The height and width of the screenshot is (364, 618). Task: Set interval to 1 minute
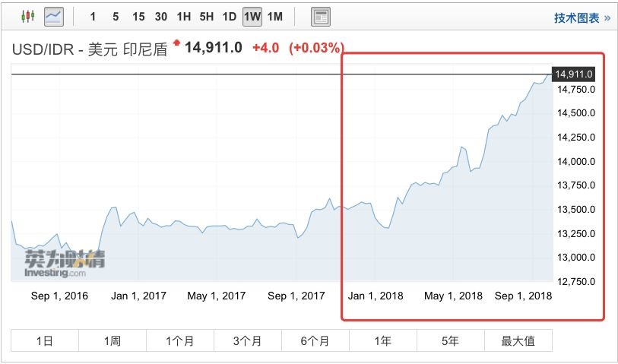pyautogui.click(x=93, y=17)
